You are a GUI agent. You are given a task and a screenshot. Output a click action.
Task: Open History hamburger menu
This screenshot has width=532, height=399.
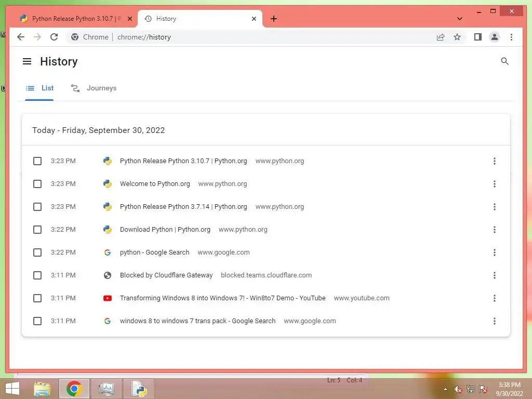click(27, 61)
